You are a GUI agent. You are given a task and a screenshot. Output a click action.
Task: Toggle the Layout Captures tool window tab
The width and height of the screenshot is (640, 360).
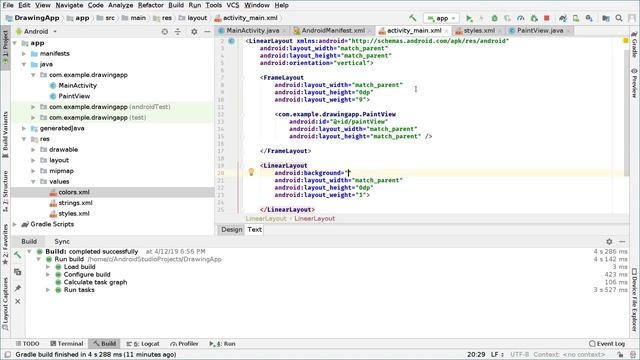[x=5, y=304]
